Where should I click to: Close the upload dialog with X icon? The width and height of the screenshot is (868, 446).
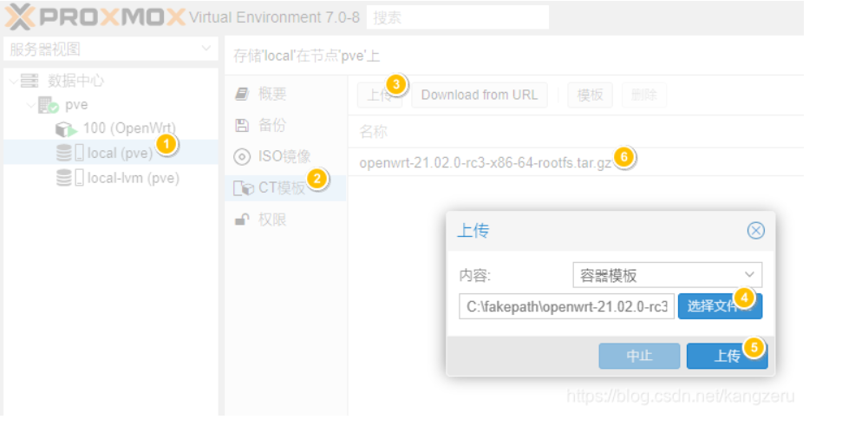tap(755, 230)
